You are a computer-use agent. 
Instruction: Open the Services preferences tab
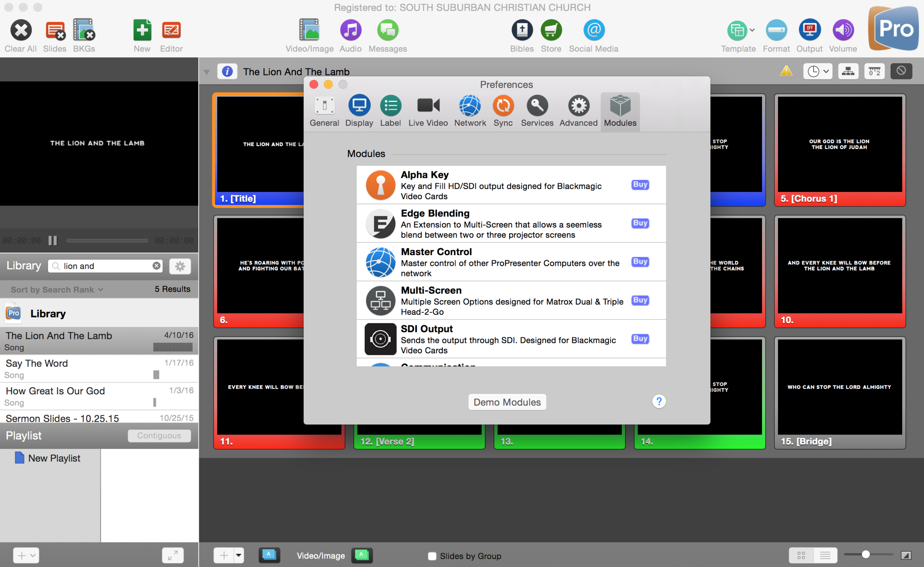pos(537,111)
